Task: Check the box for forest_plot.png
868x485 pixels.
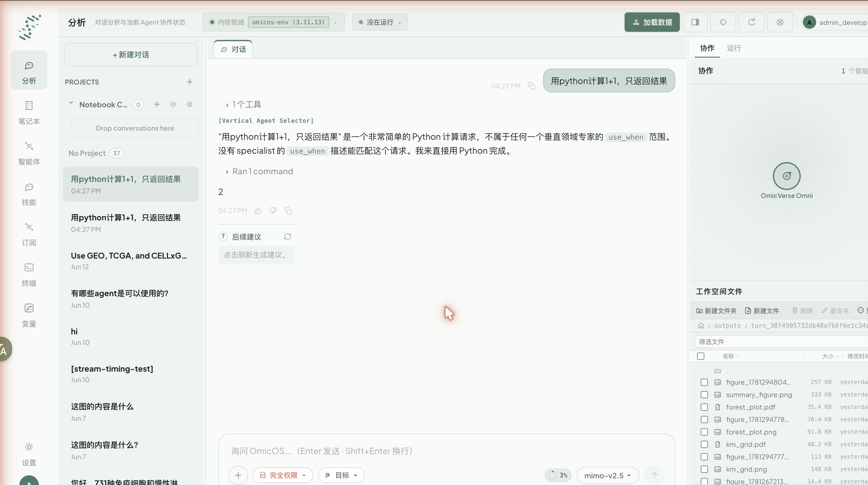Action: coord(704,432)
